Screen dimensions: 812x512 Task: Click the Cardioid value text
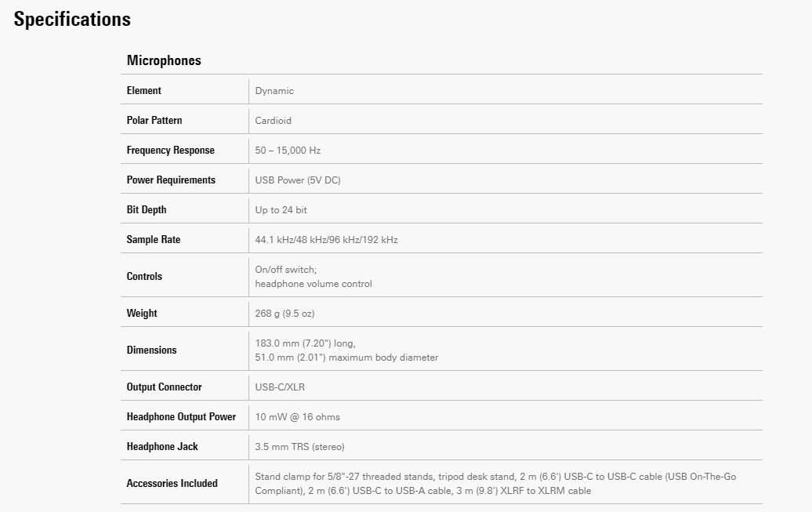pyautogui.click(x=274, y=121)
